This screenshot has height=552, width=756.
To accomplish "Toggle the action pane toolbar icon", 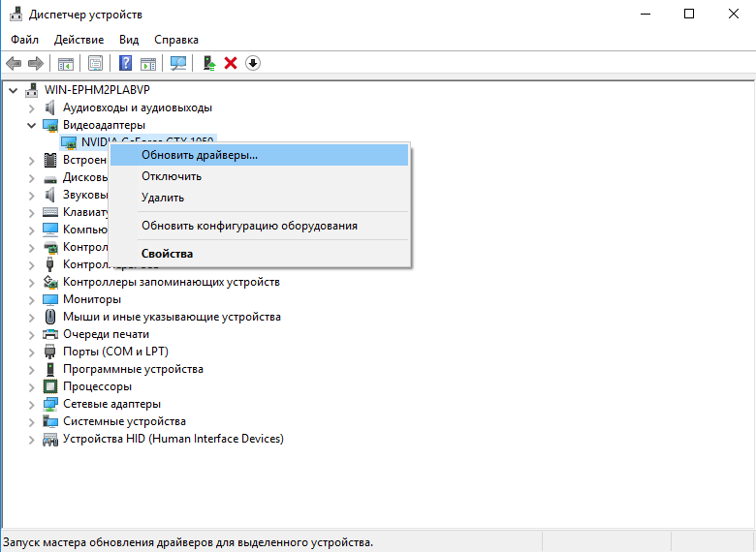I will click(148, 63).
